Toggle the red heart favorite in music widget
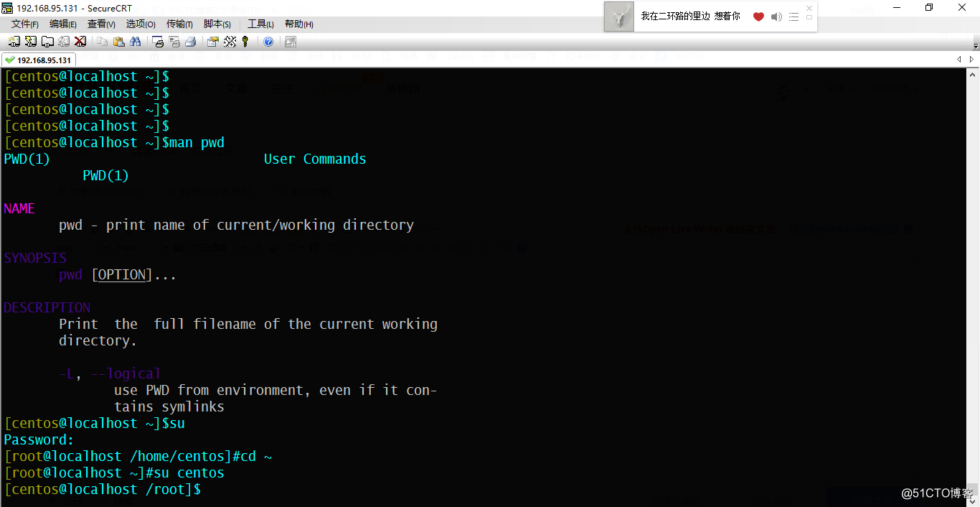Viewport: 980px width, 507px height. tap(758, 17)
